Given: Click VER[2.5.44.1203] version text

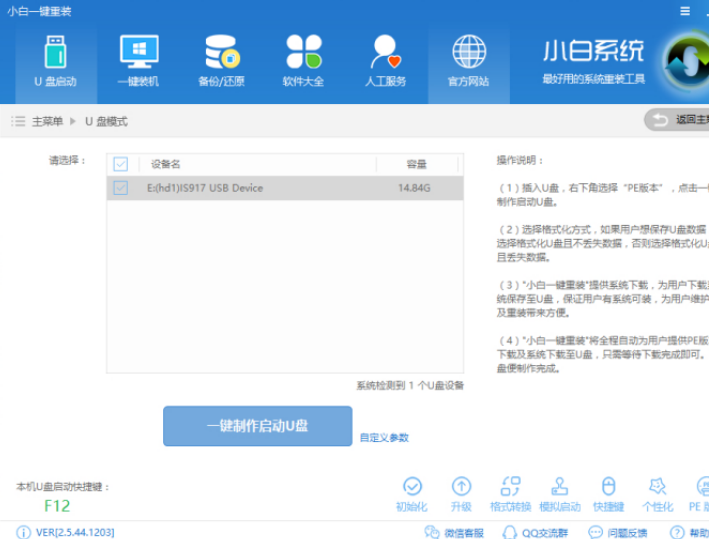Looking at the screenshot, I should pos(75,532).
